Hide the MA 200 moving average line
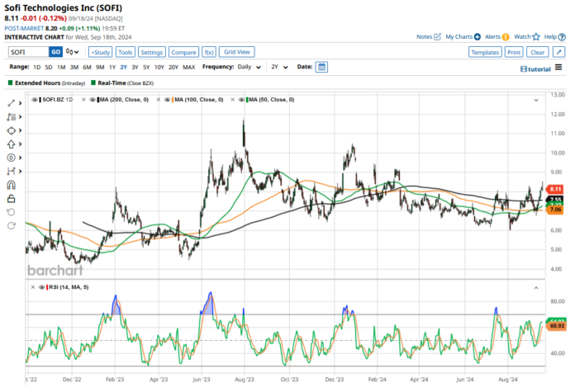 click(93, 100)
